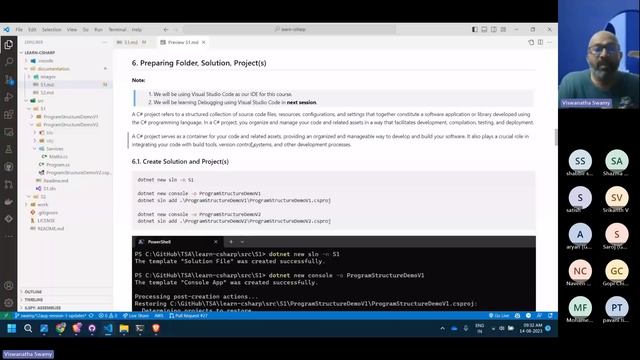Open customize layout icon in title bar
This screenshot has height=360, width=640.
[x=503, y=29]
